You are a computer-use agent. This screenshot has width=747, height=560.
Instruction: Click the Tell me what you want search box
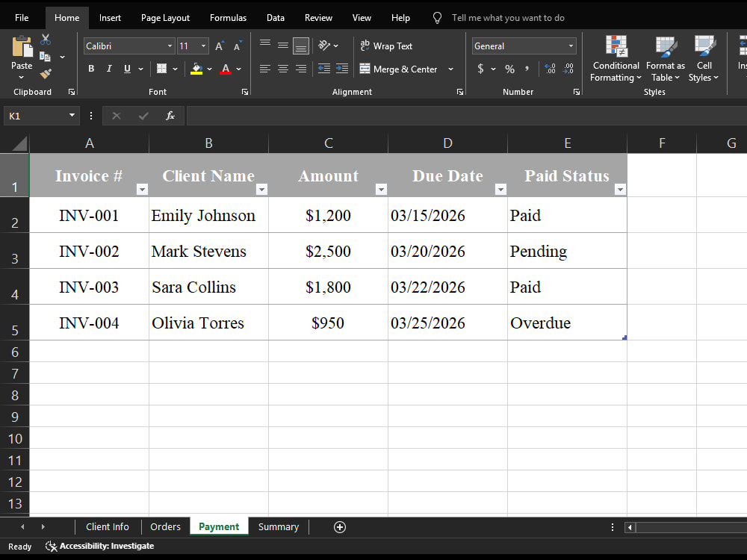508,18
